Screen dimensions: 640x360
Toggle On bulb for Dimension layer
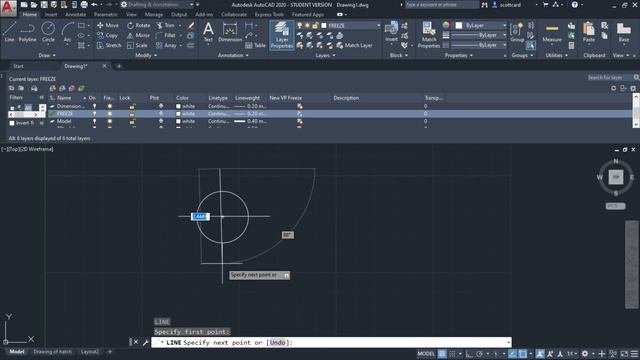click(x=94, y=106)
